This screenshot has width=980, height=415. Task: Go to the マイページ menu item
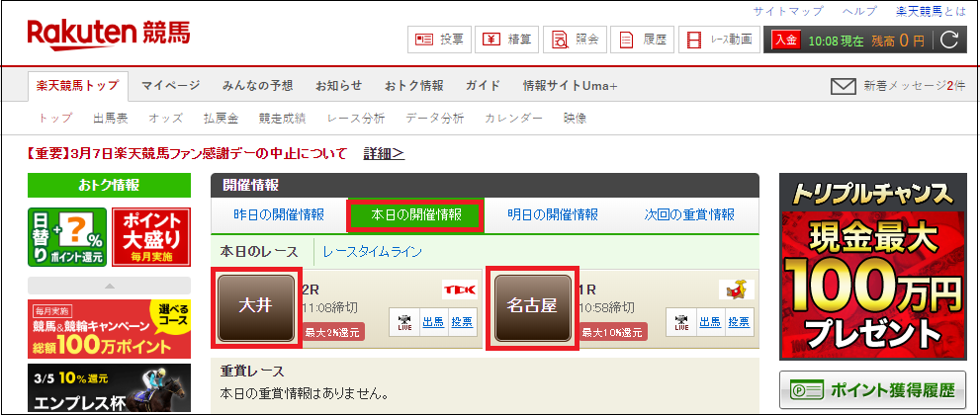pyautogui.click(x=171, y=86)
